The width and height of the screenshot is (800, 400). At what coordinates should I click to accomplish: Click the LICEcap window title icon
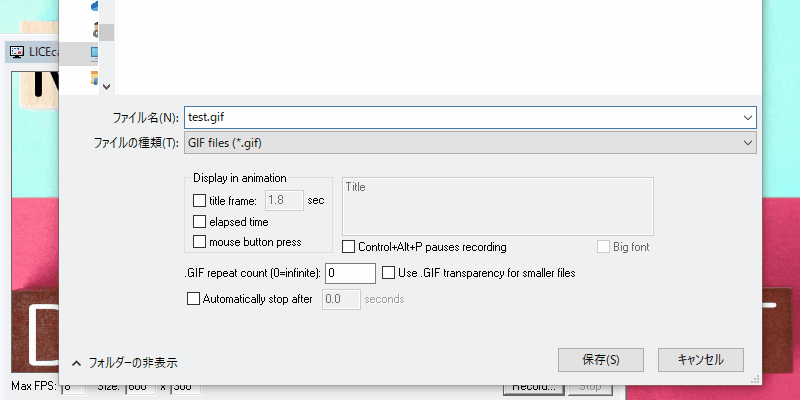coord(17,52)
